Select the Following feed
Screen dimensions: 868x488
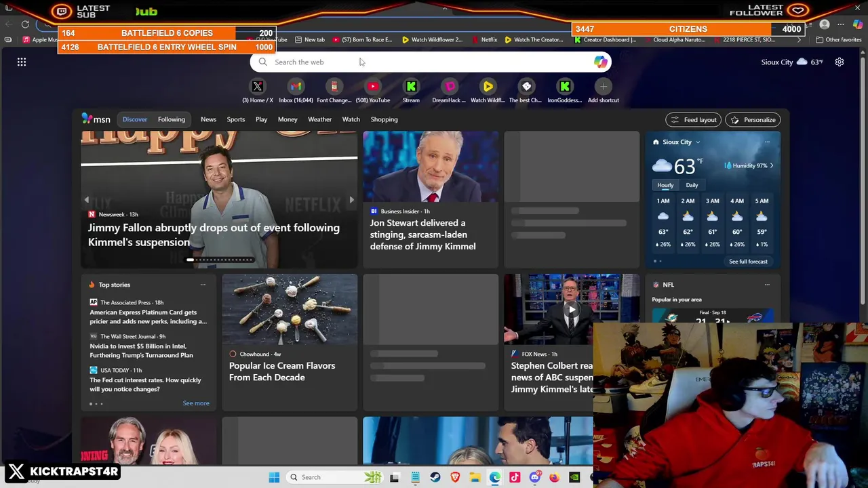(172, 119)
